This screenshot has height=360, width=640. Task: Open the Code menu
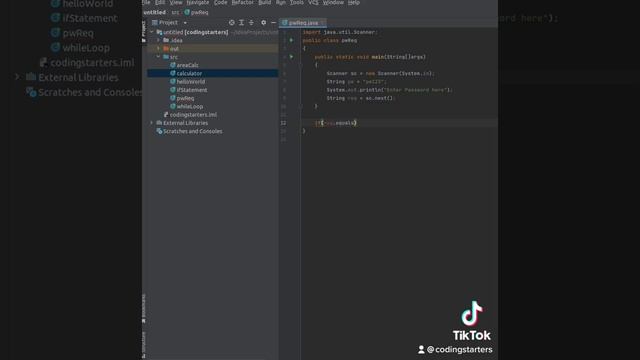pos(220,2)
